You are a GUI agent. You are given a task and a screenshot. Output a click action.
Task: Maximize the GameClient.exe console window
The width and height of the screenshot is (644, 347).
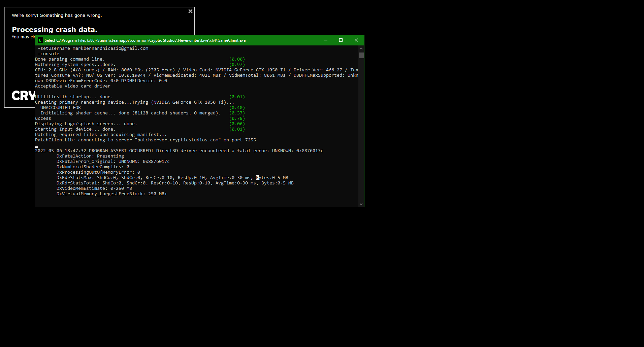coord(341,40)
